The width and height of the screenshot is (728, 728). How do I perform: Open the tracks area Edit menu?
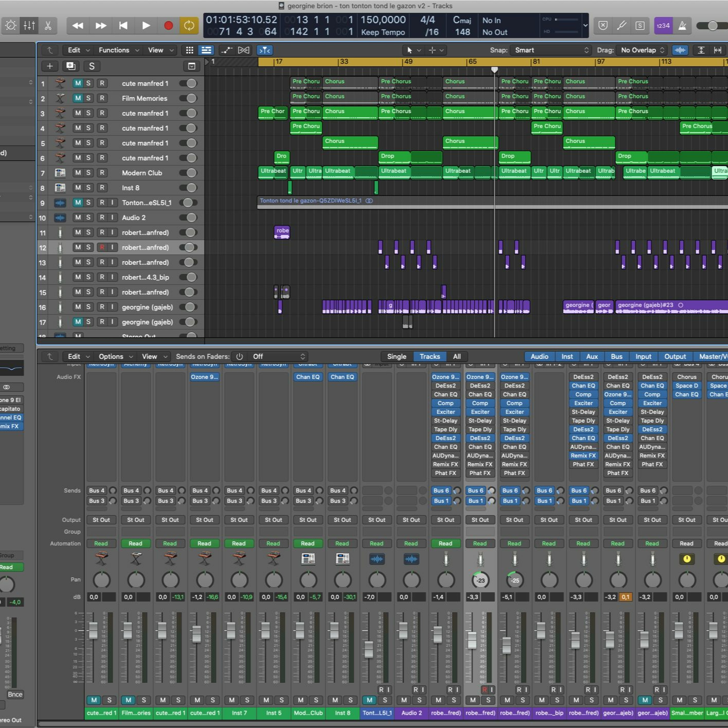tap(78, 50)
